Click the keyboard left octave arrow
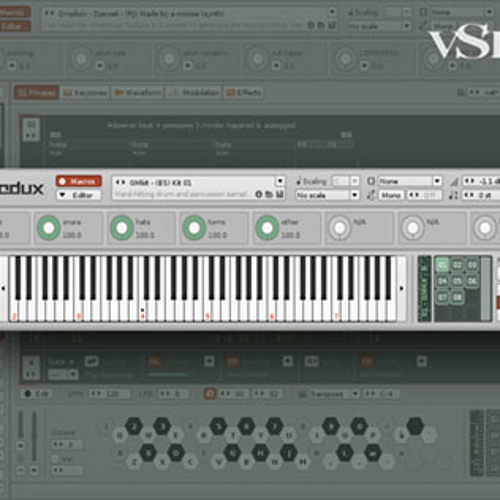Screen dimensions: 500x500 click(x=3, y=288)
